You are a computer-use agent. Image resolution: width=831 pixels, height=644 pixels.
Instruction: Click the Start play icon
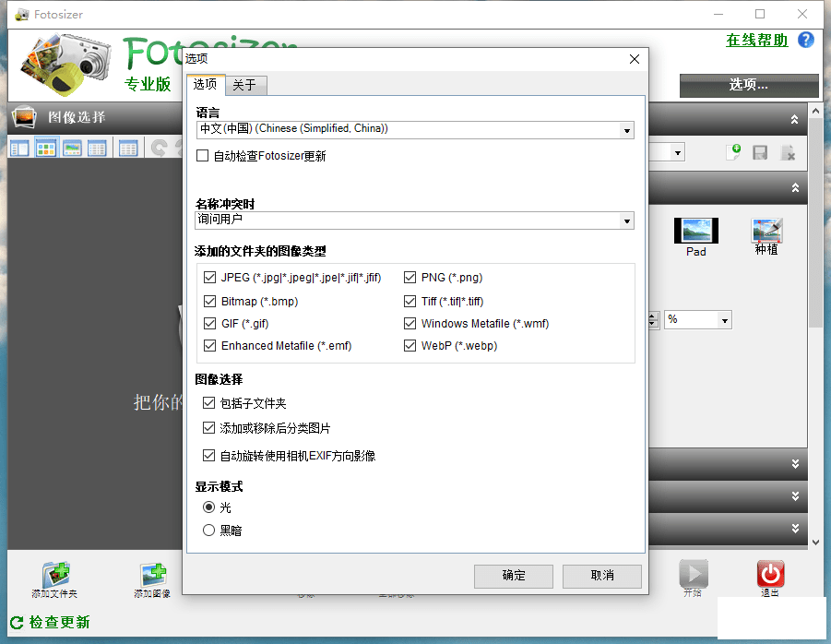694,573
